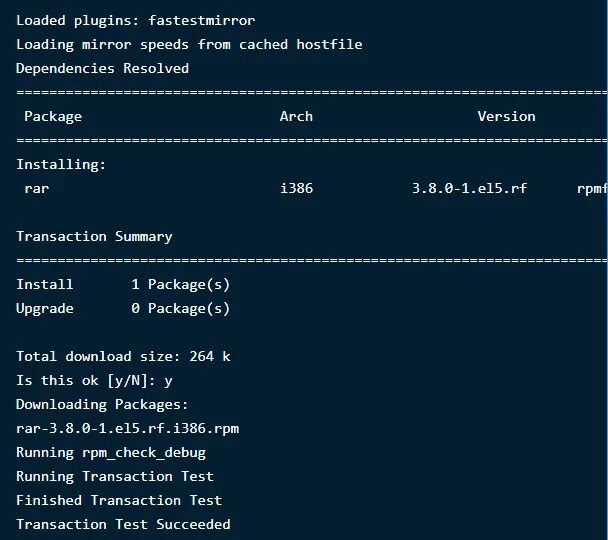The height and width of the screenshot is (540, 608).
Task: Select the 'Dependencies Resolved' text
Action: [x=102, y=68]
